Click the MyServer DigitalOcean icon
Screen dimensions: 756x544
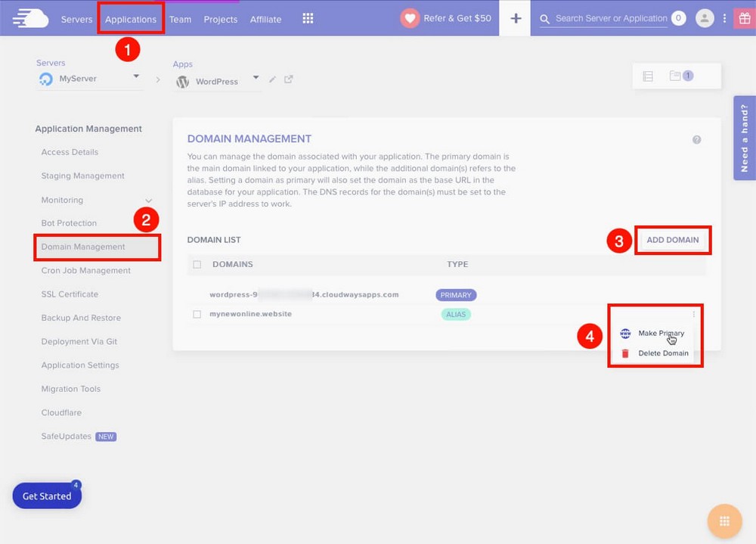[46, 79]
